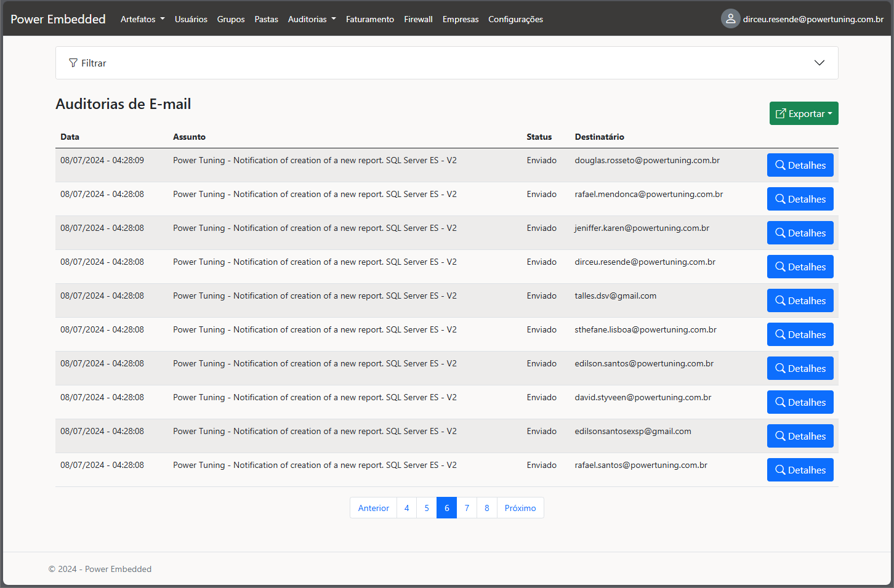Open details for jeniffer.karen email row

click(800, 233)
